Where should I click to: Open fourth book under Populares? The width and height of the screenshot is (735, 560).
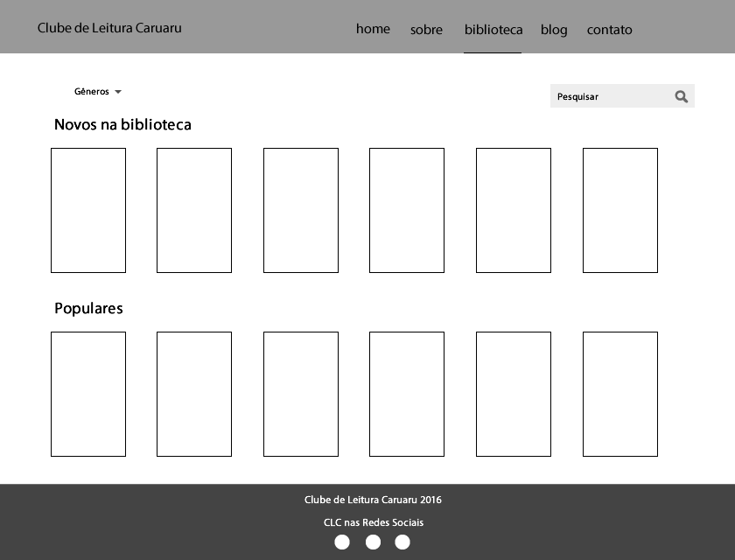pos(406,394)
